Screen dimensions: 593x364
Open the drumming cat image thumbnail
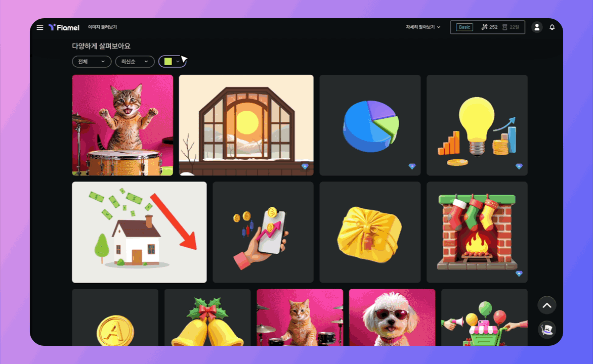coord(122,125)
